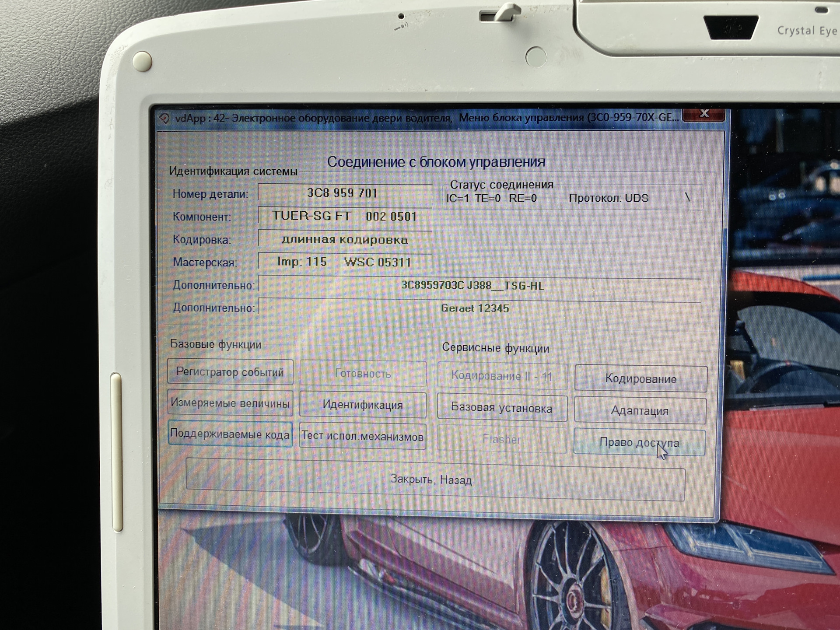The width and height of the screenshot is (840, 630).
Task: Click Поддерживаемые кода button
Action: [x=230, y=434]
